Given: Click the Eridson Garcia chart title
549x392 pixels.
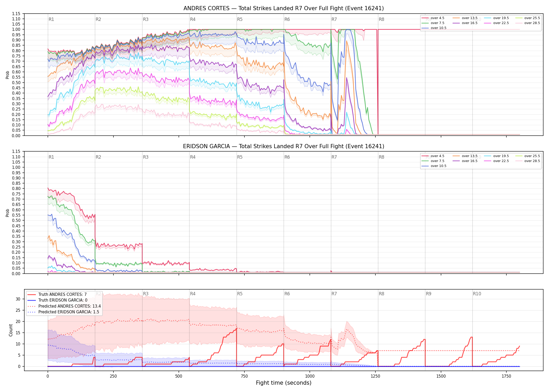Looking at the screenshot, I should point(284,146).
